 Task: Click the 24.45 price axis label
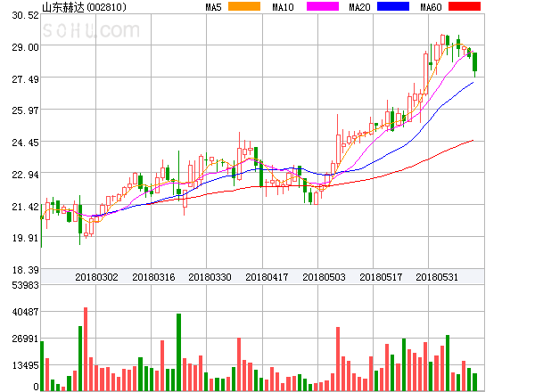point(25,143)
